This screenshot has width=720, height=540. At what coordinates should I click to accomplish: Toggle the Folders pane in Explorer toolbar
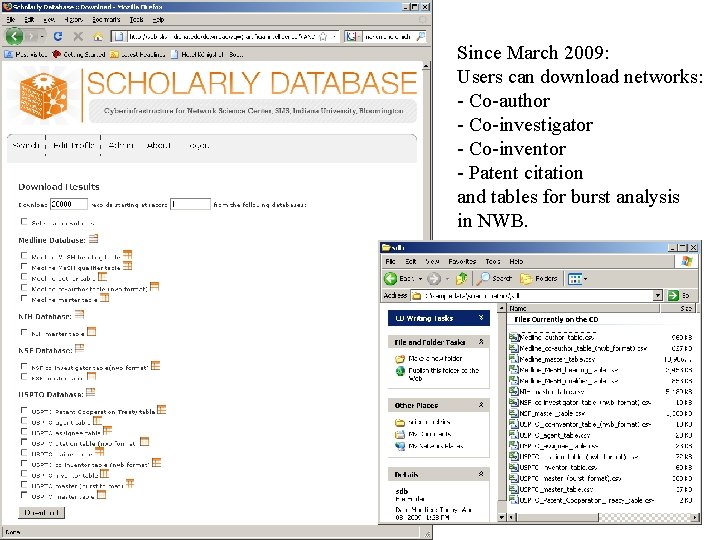(539, 278)
